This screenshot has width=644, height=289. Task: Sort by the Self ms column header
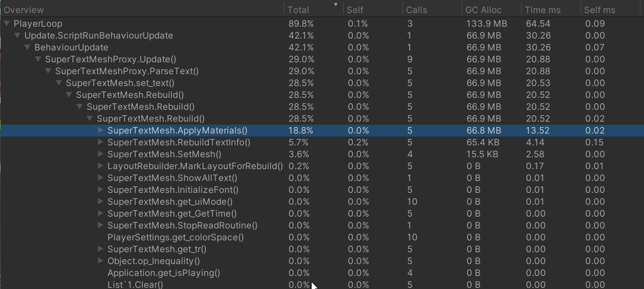pyautogui.click(x=599, y=10)
